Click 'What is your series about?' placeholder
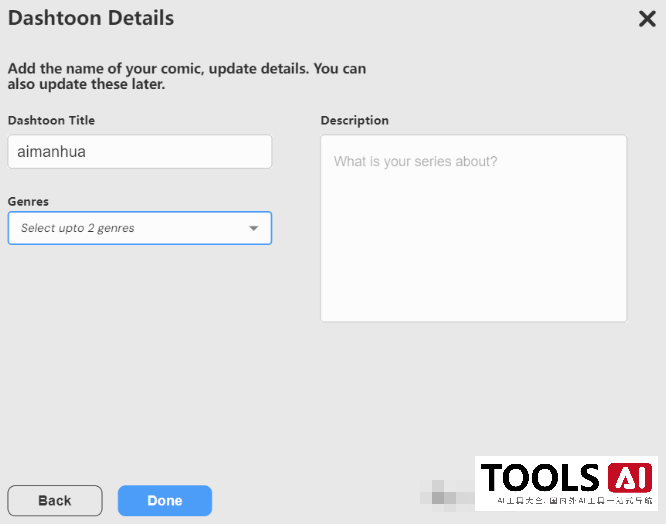Screen dimensions: 666x525 click(415, 161)
